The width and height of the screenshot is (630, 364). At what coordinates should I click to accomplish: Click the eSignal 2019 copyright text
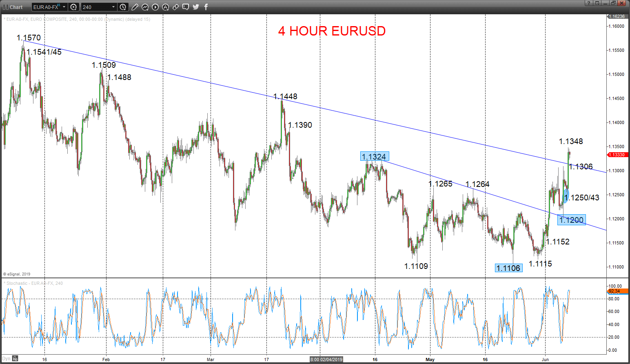[x=17, y=274]
